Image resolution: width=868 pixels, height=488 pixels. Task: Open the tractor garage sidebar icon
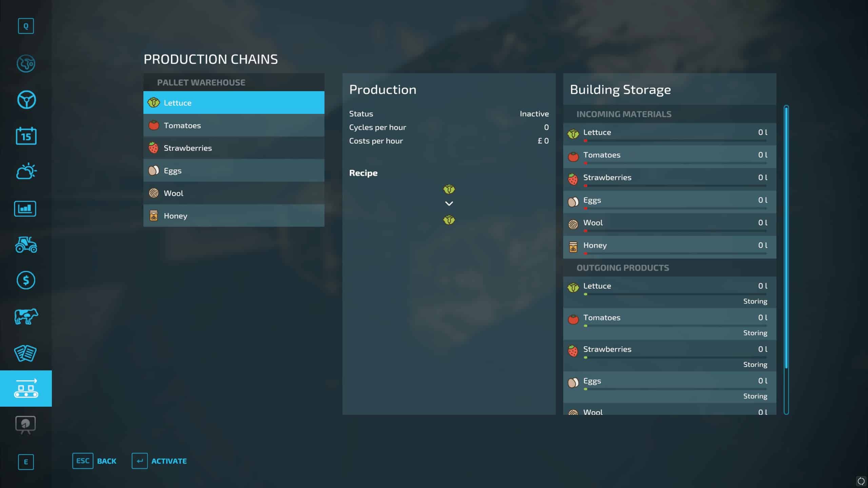tap(26, 245)
